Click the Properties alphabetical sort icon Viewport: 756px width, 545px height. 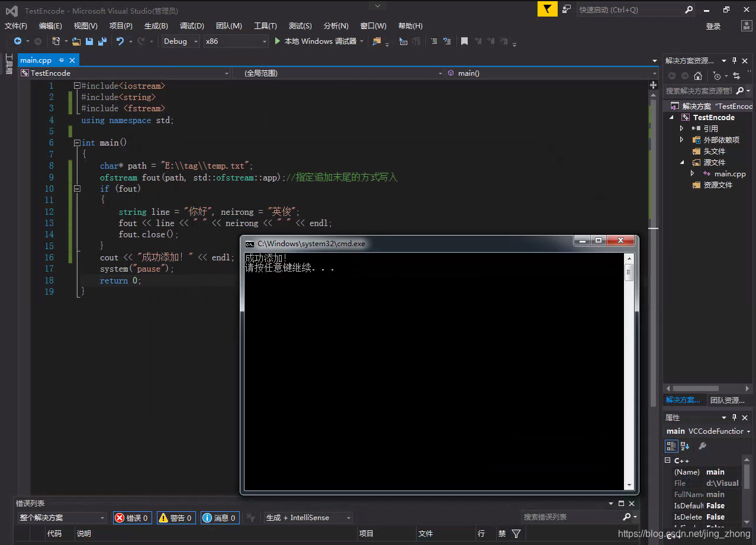(x=685, y=446)
